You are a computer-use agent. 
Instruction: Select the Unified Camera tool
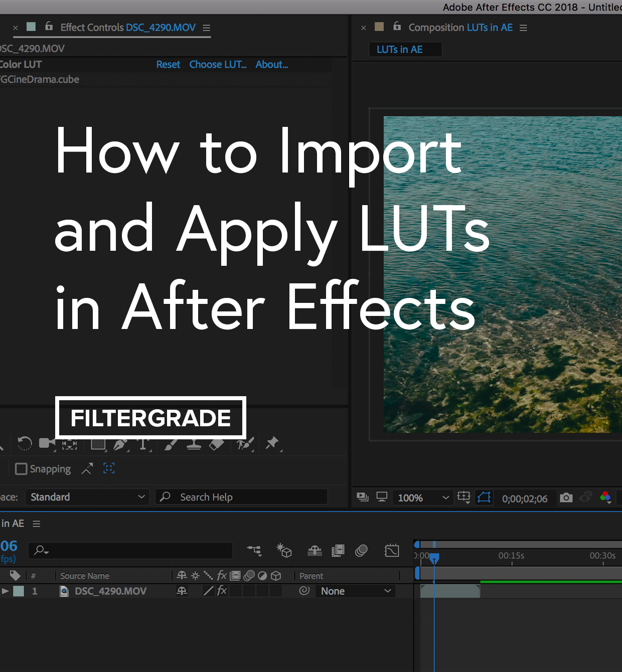click(x=47, y=443)
